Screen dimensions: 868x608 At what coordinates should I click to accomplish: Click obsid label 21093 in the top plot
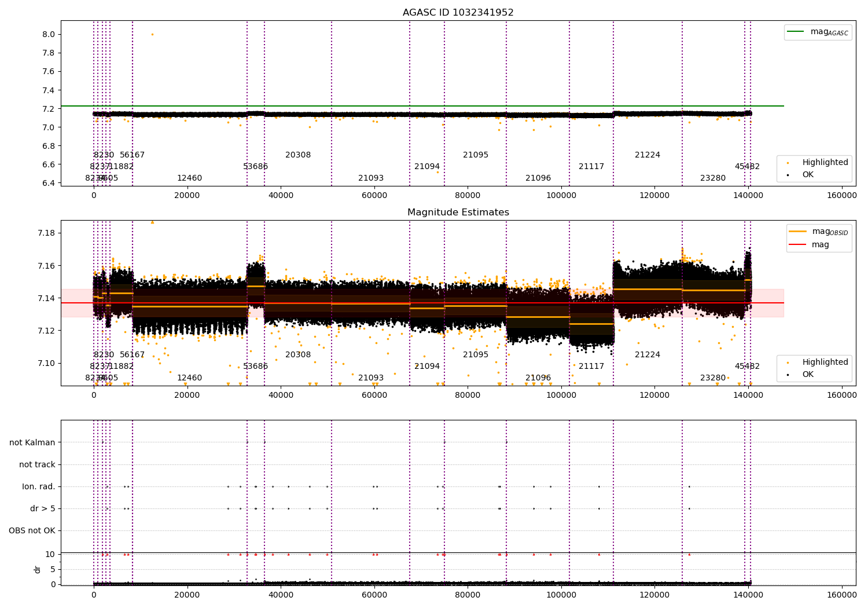(371, 178)
